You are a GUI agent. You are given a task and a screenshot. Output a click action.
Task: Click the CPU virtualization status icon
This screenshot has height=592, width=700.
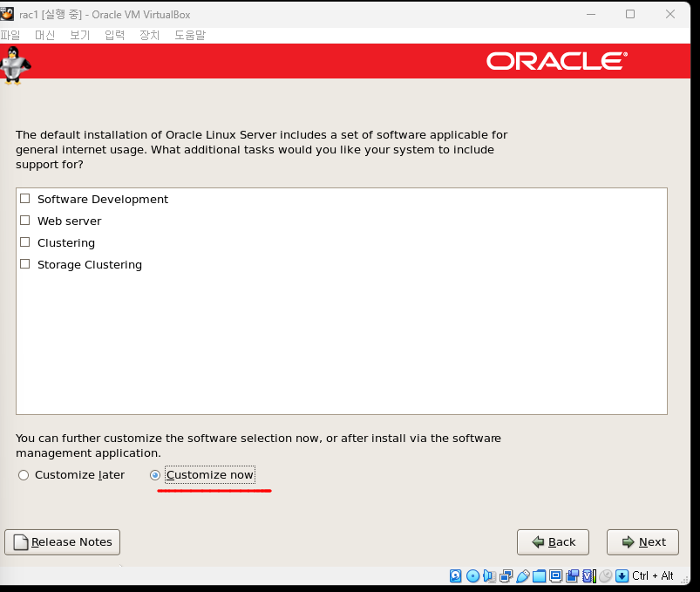point(588,576)
